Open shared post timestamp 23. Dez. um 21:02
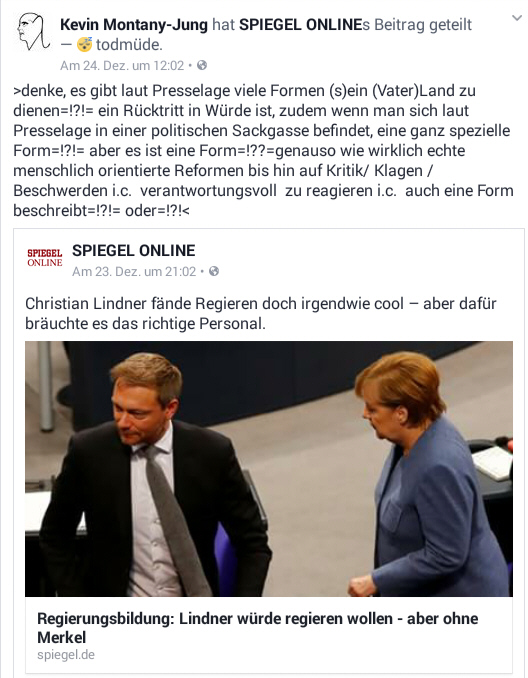 click(x=134, y=272)
